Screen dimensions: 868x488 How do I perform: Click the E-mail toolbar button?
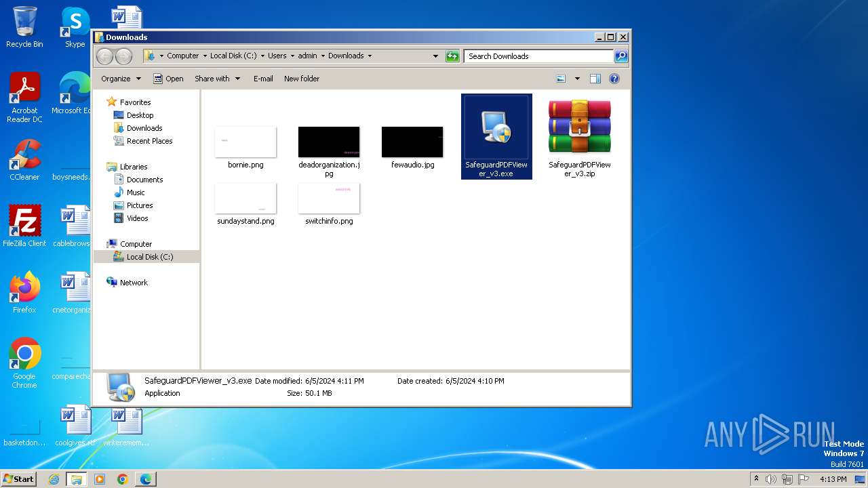263,79
